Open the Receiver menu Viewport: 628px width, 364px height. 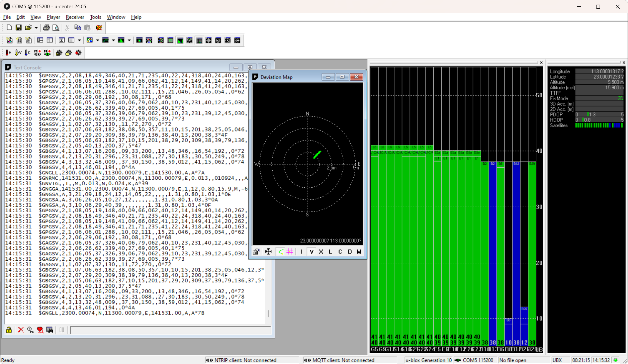[75, 17]
